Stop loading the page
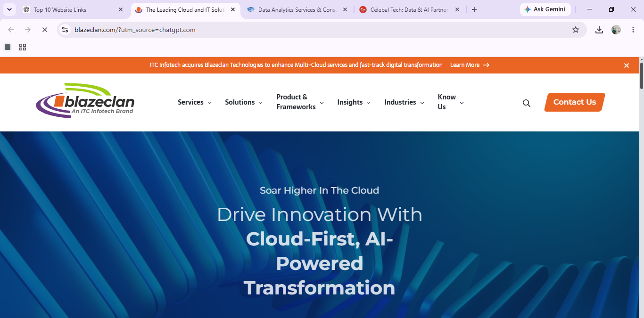The image size is (644, 318). click(x=45, y=30)
